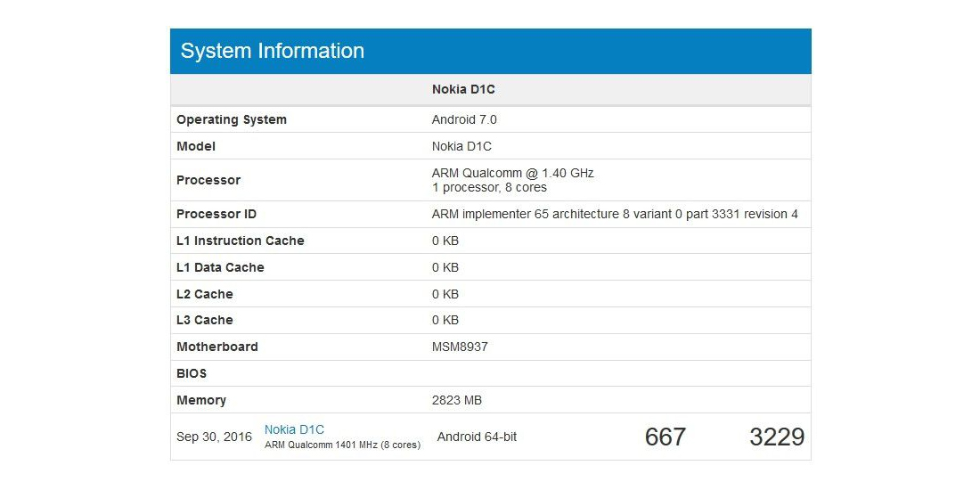980x490 pixels.
Task: Select the Android 64-bit platform text
Action: pyautogui.click(x=477, y=437)
